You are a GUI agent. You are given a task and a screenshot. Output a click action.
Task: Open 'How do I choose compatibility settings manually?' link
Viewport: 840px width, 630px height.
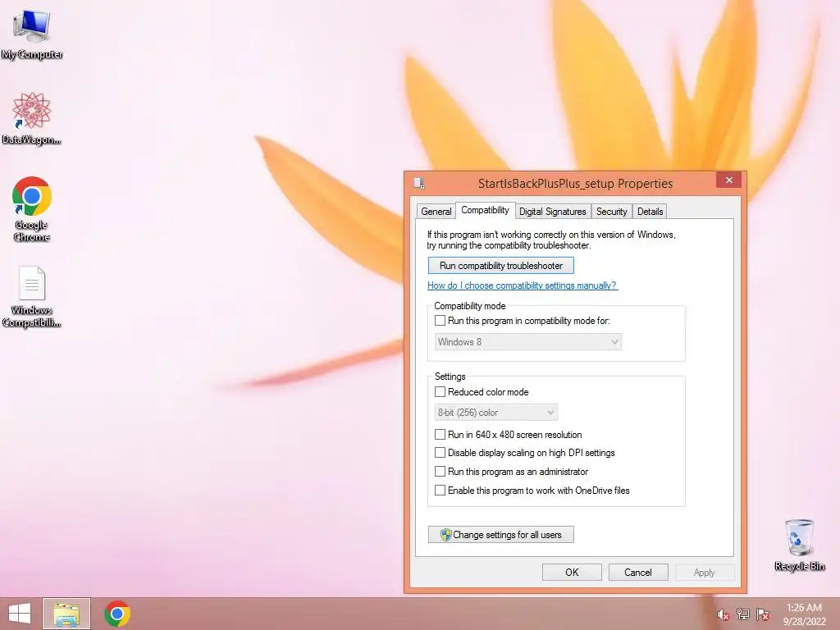523,285
